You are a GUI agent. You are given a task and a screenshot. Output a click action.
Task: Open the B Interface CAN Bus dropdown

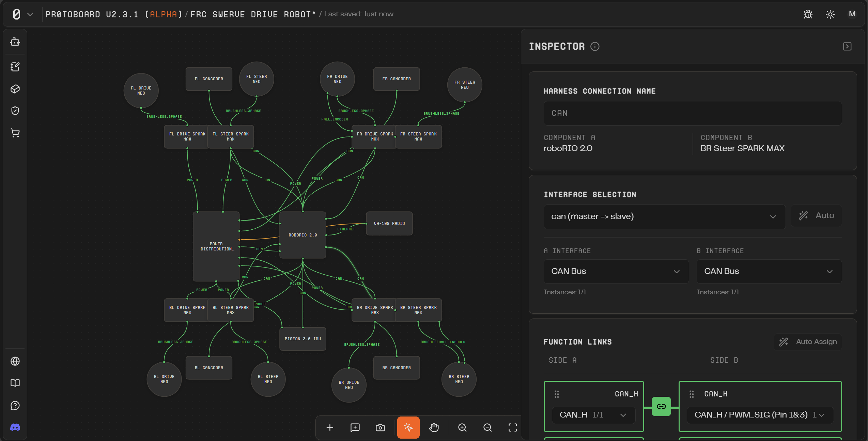[769, 271]
